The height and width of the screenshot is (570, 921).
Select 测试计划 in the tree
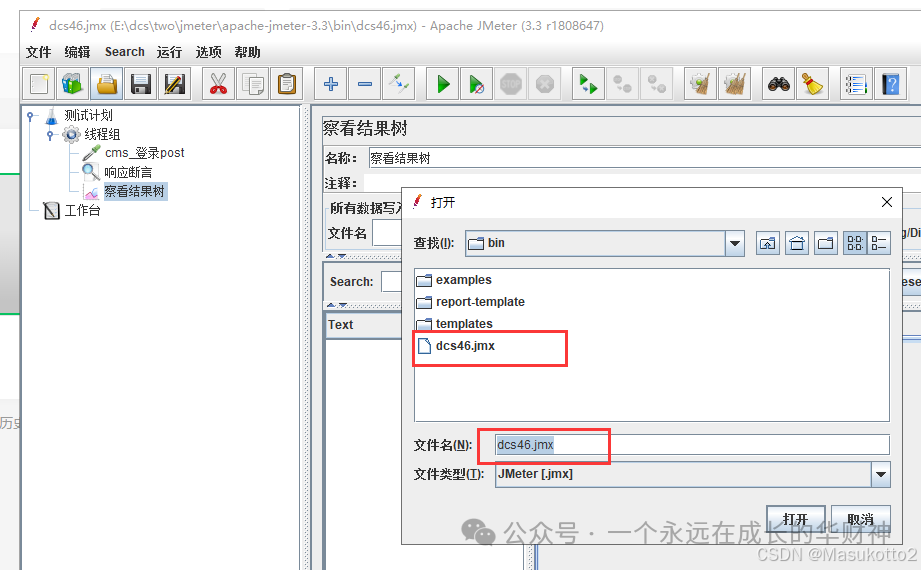[88, 115]
